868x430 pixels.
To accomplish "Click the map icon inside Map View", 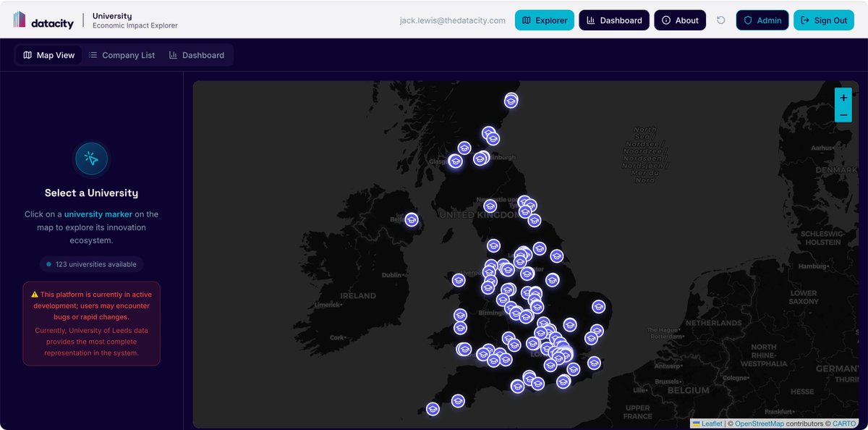I will pos(27,54).
